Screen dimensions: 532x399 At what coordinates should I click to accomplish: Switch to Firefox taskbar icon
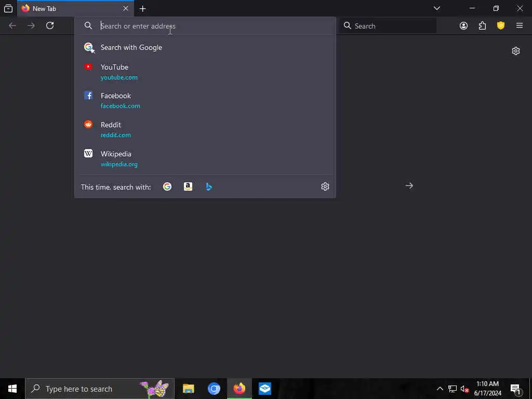pos(239,389)
